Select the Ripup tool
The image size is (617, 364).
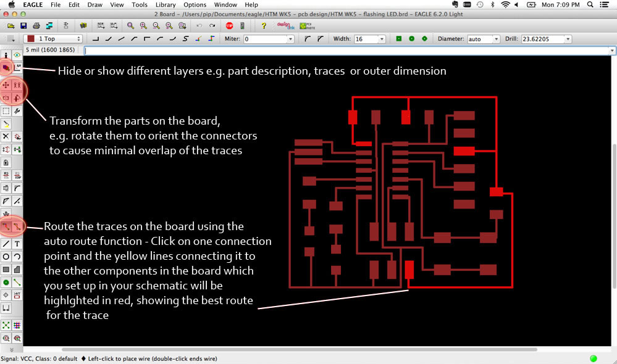tap(17, 226)
